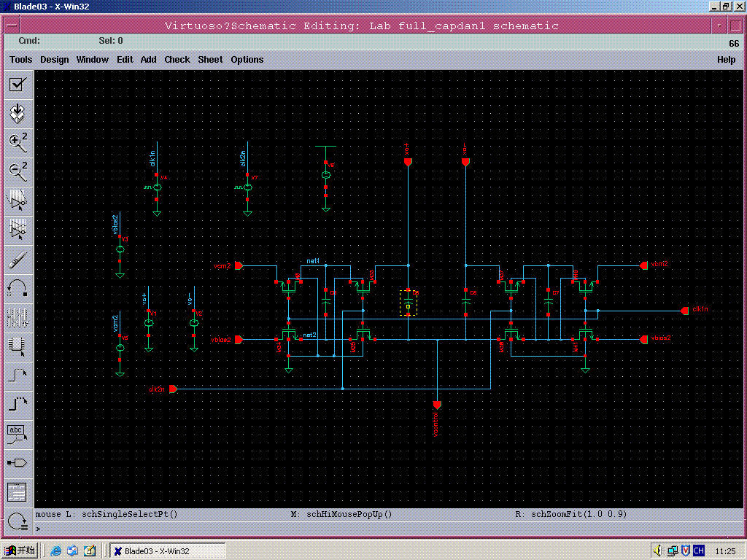Click the Save icon with the down arrow

(x=18, y=113)
